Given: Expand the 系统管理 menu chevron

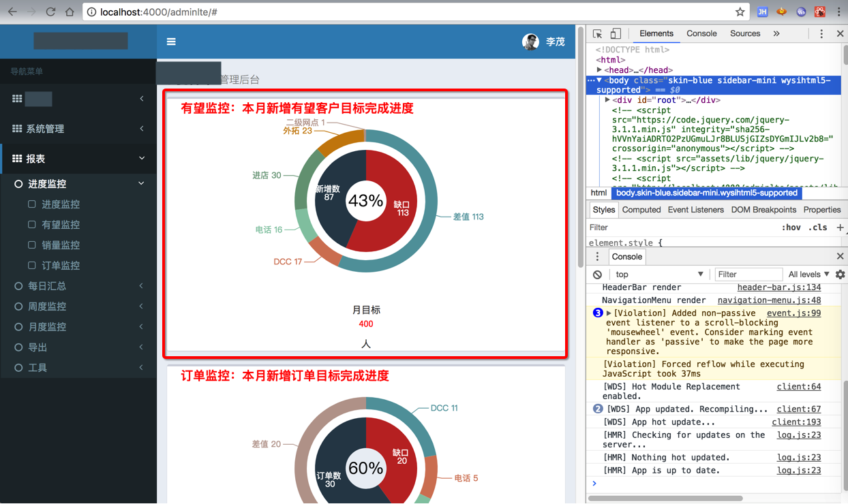Looking at the screenshot, I should coord(142,129).
